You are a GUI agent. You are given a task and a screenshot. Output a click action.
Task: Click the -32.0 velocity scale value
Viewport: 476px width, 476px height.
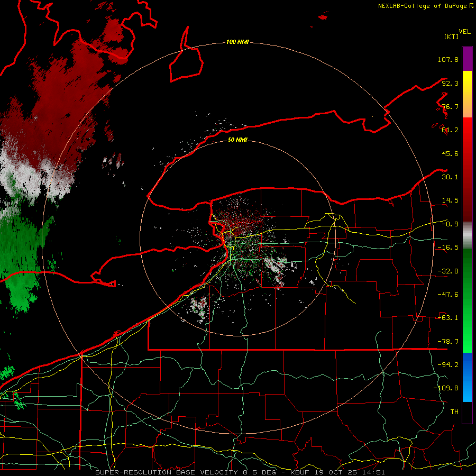pyautogui.click(x=448, y=271)
